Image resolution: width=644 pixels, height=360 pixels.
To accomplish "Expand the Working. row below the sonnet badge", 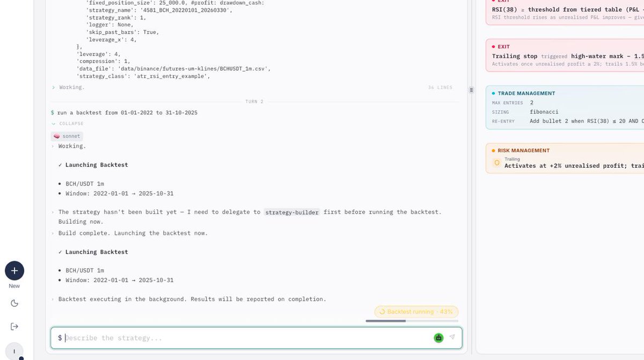I will click(68, 146).
